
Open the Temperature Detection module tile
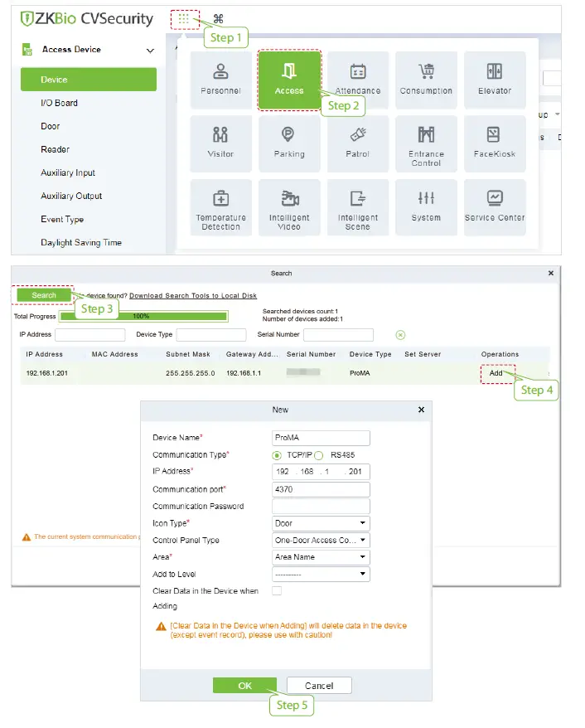220,207
